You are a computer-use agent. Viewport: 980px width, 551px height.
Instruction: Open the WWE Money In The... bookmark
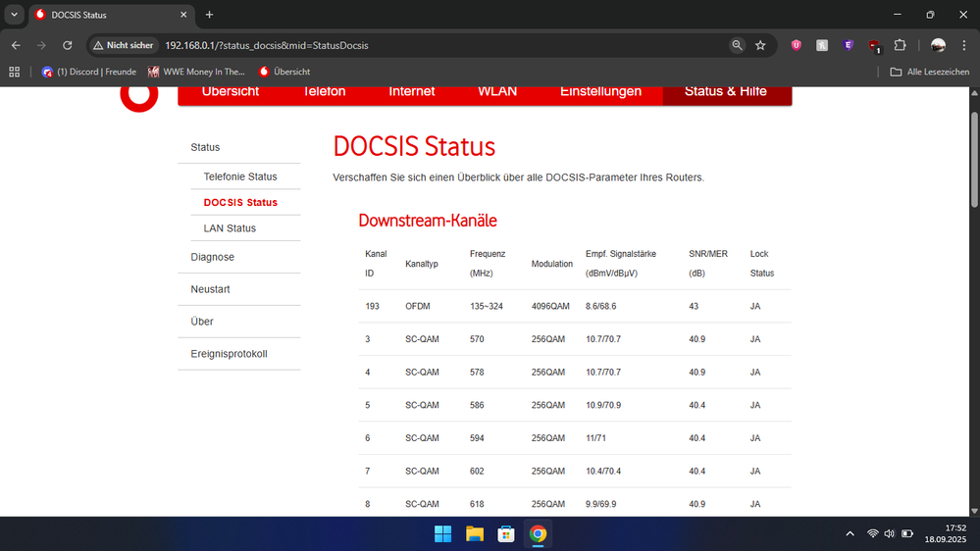point(196,72)
